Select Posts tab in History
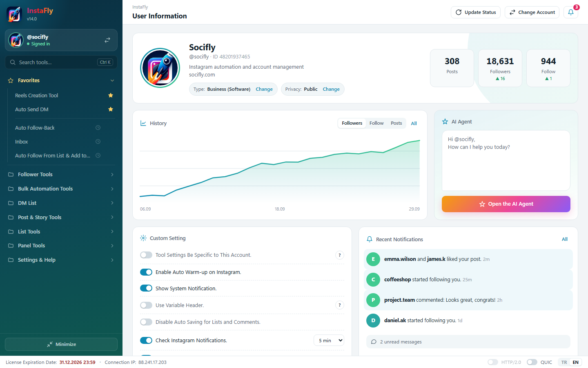 (x=396, y=123)
